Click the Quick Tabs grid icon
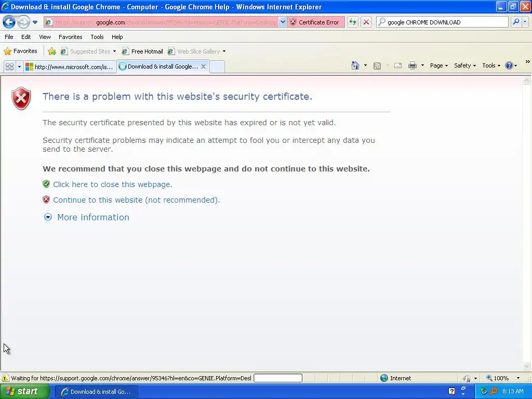This screenshot has height=399, width=532. (x=9, y=66)
